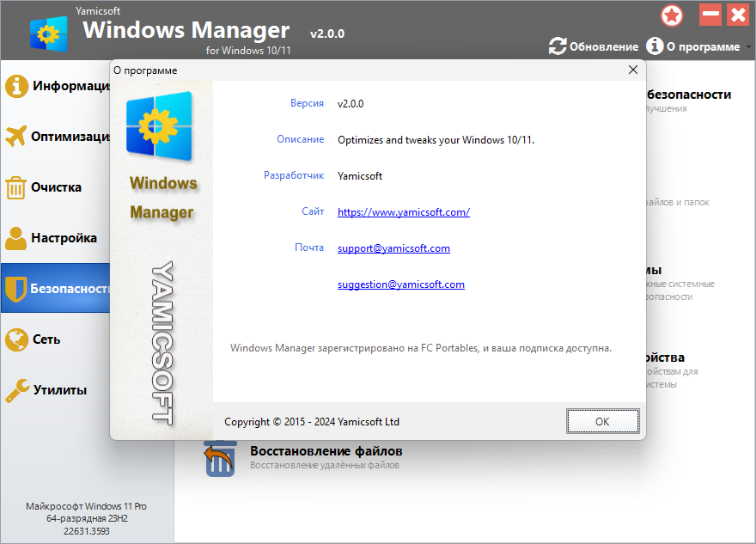Click the Optimization airplane icon
This screenshot has width=756, height=544.
[16, 137]
